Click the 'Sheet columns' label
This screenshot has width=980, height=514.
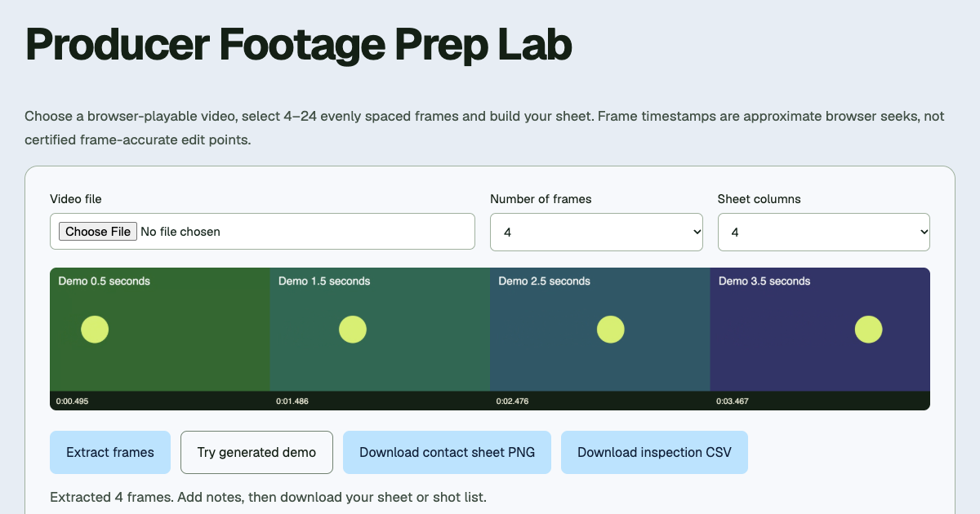pyautogui.click(x=759, y=199)
